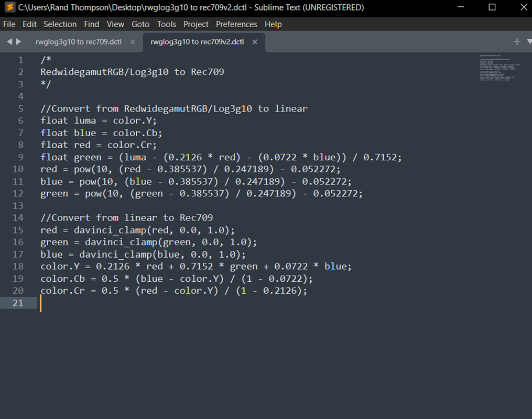
Task: Click 'davinci_clamp(blue' on line 17
Action: coord(129,254)
